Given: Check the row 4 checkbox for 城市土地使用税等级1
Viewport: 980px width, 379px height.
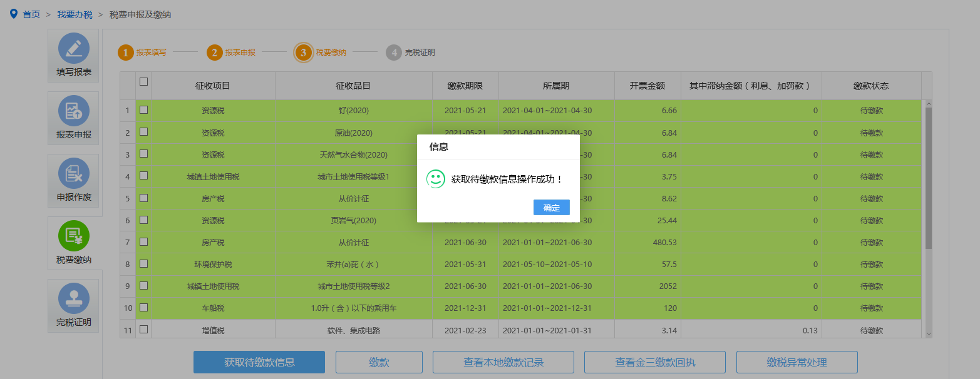Looking at the screenshot, I should click(143, 176).
